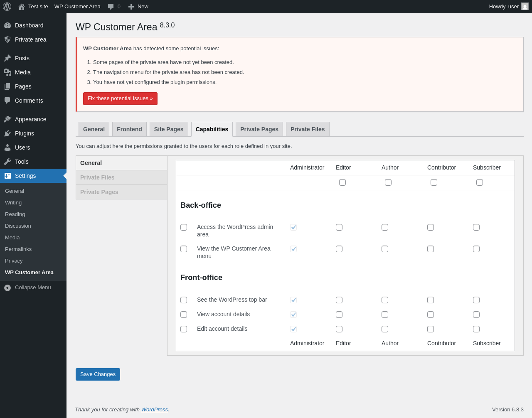Open Dashboard from the sidebar icon
The height and width of the screenshot is (418, 532).
click(7, 25)
